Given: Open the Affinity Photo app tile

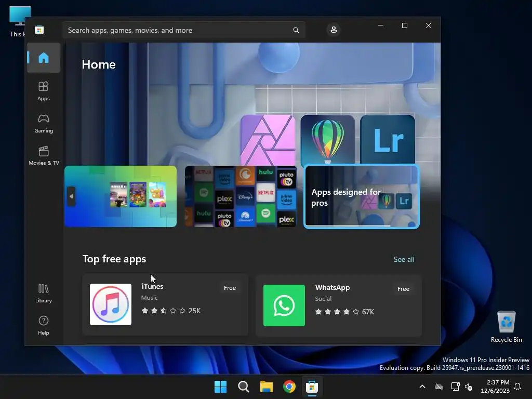Looking at the screenshot, I should [268, 140].
